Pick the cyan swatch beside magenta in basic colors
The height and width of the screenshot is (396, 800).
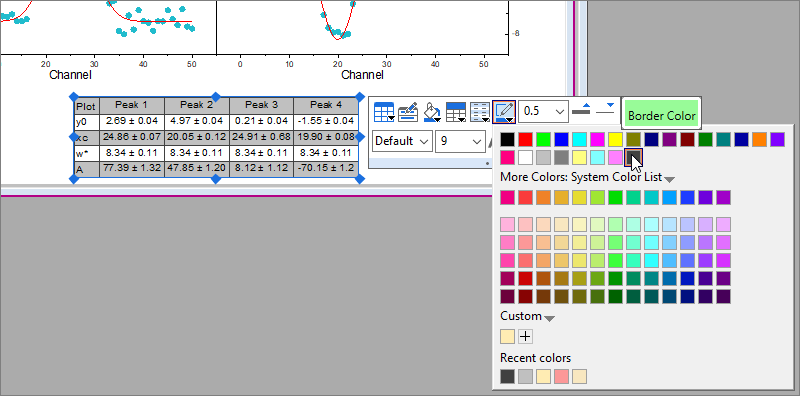coord(580,139)
